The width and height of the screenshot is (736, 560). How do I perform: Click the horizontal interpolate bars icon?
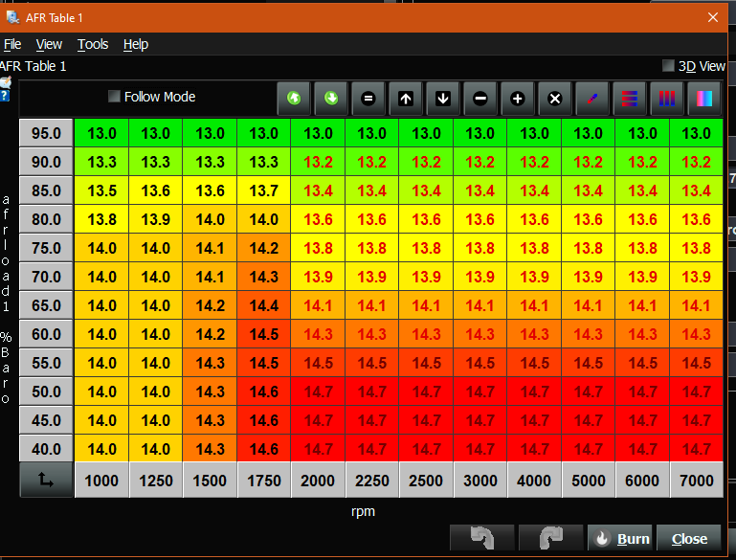pos(629,99)
